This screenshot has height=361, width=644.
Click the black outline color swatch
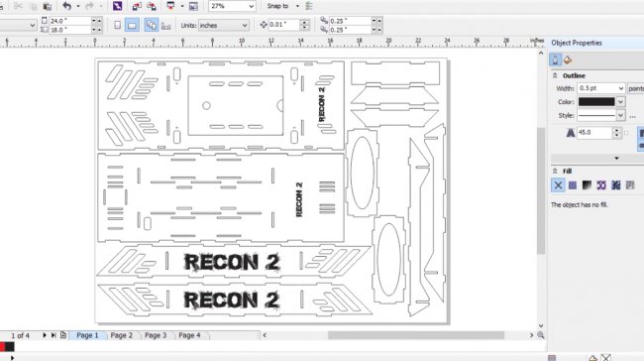click(x=596, y=101)
